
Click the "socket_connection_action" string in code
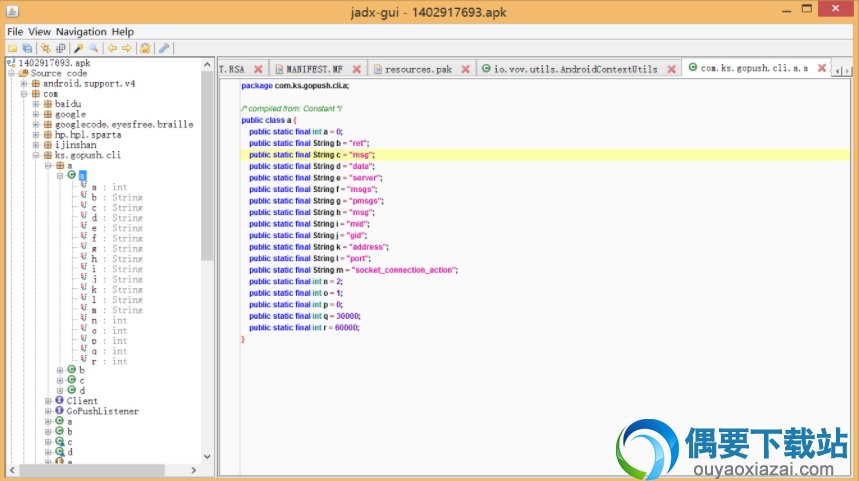[403, 270]
